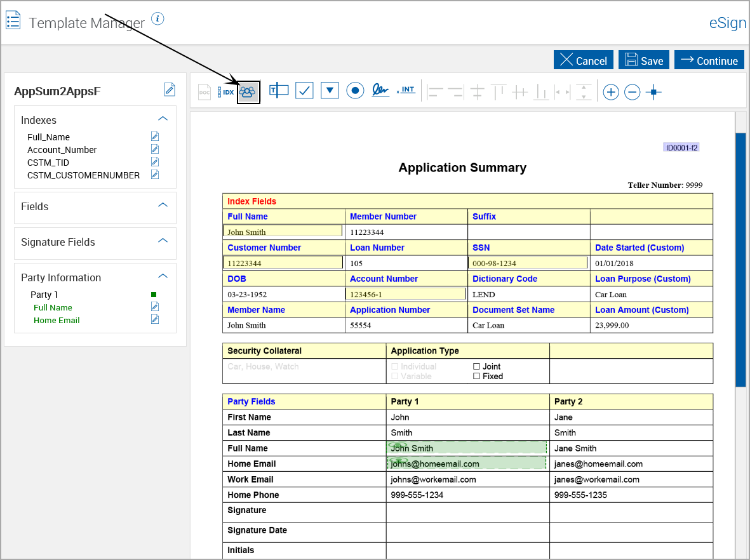Click the Teller Number: 9999 text
This screenshot has height=560, width=750.
click(x=665, y=185)
